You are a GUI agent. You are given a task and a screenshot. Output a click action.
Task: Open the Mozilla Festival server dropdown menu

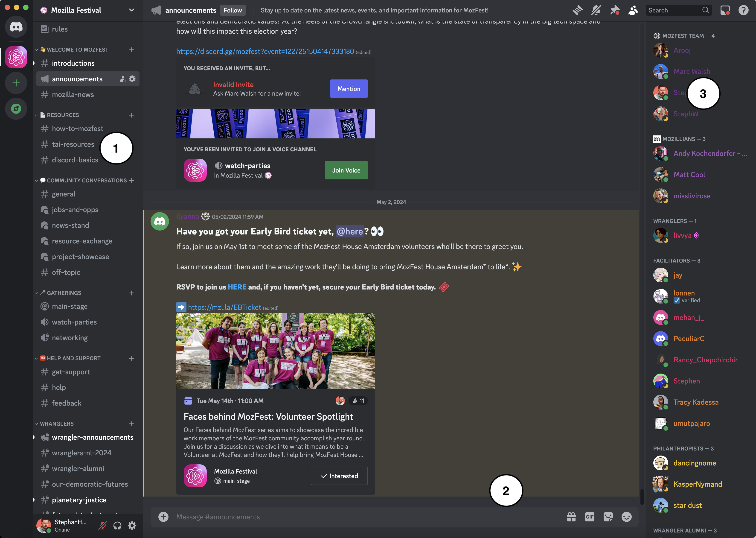(x=131, y=10)
